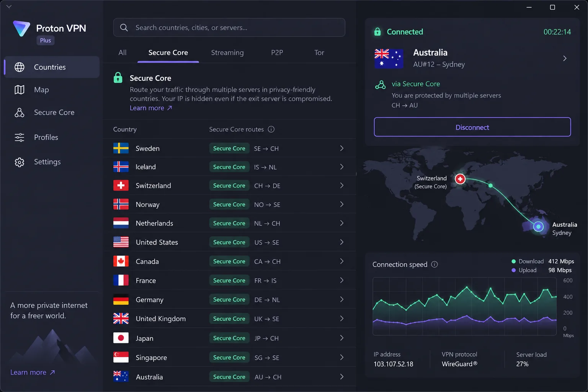588x392 pixels.
Task: Click the Australia flag in connection panel
Action: 389,59
